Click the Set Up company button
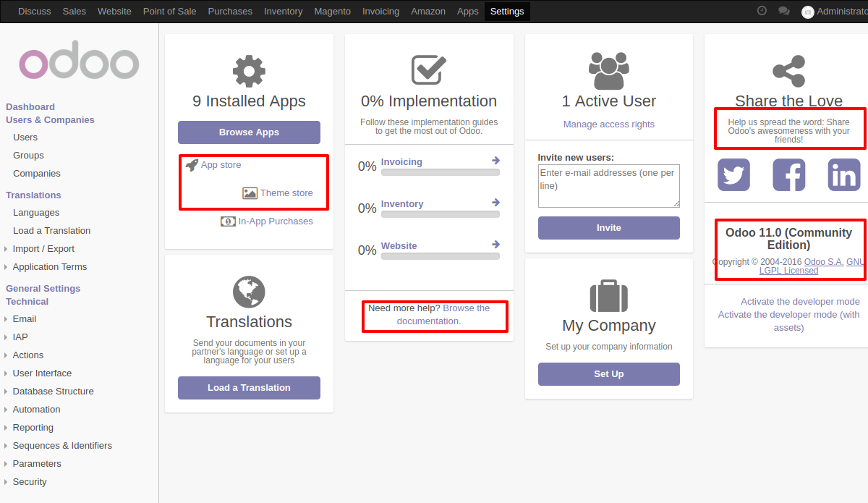This screenshot has height=503, width=868. (x=609, y=374)
